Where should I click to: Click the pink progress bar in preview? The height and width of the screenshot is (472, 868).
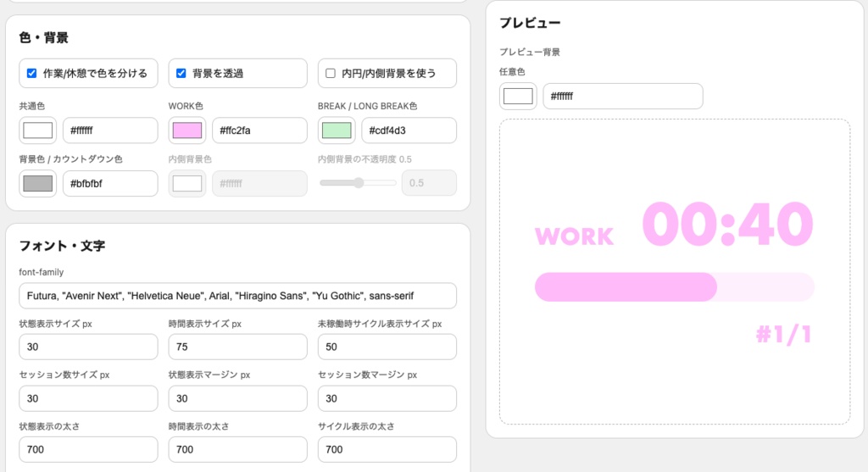[x=674, y=286]
